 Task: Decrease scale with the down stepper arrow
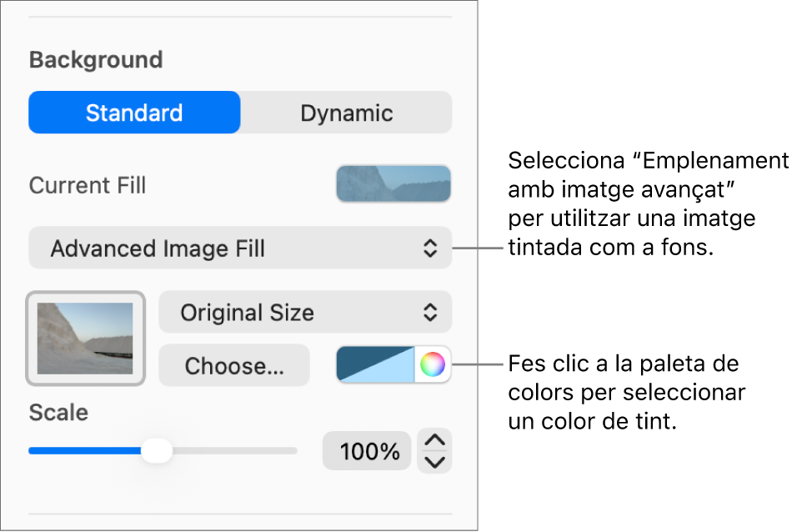tap(436, 462)
